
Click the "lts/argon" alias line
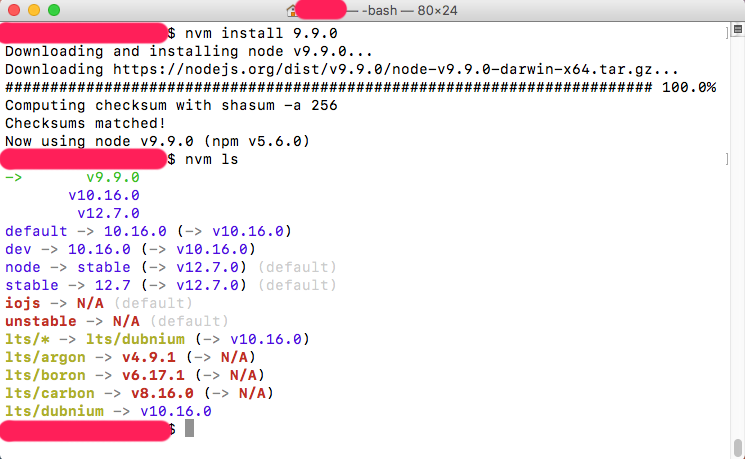(130, 357)
